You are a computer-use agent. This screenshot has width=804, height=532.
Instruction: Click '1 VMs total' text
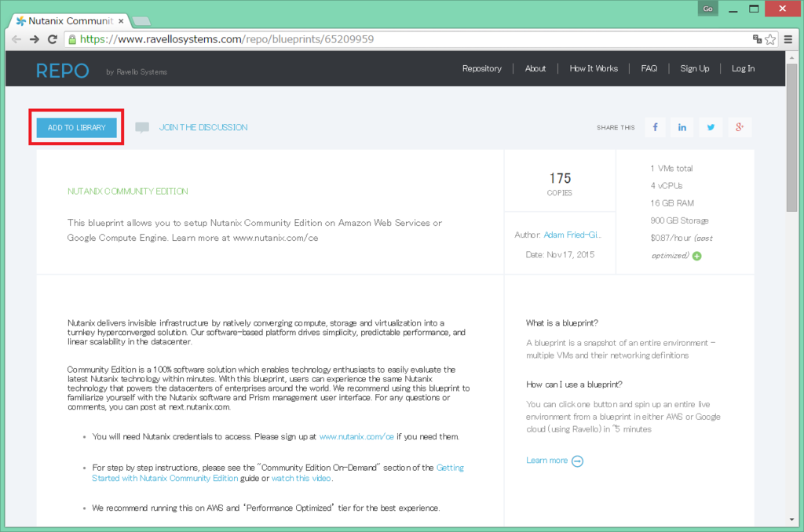(x=672, y=168)
